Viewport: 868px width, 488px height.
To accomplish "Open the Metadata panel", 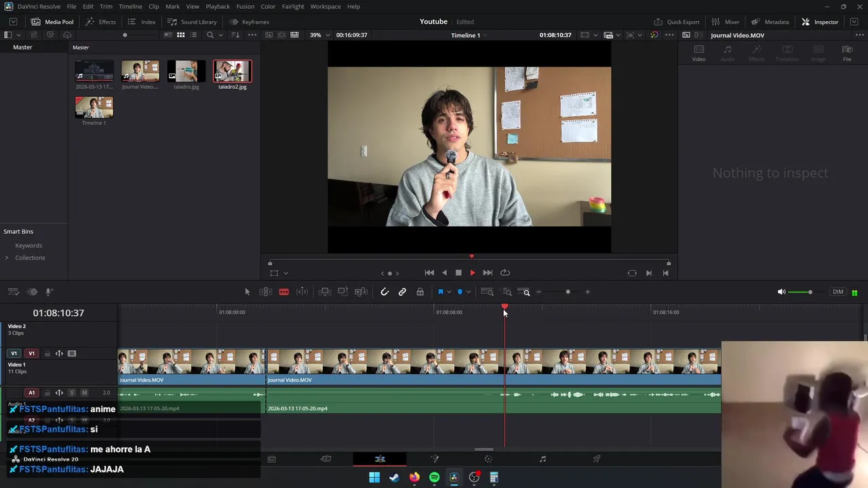I will pyautogui.click(x=770, y=22).
